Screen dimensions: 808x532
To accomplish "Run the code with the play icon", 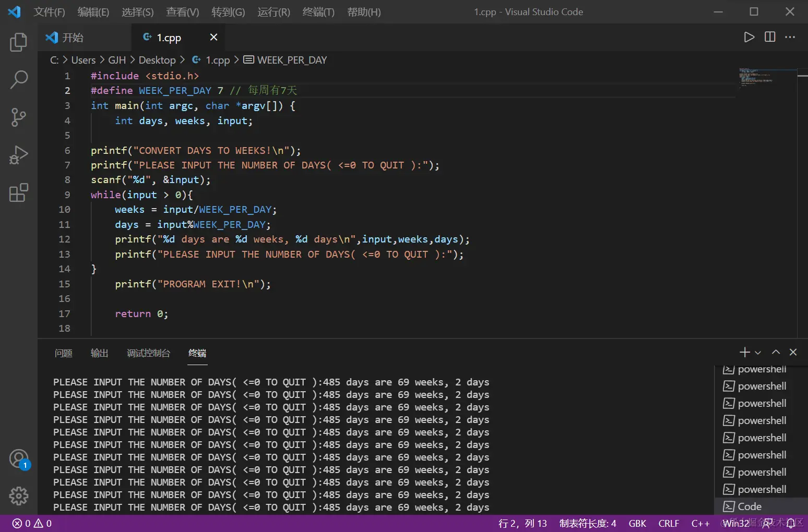I will click(x=749, y=37).
